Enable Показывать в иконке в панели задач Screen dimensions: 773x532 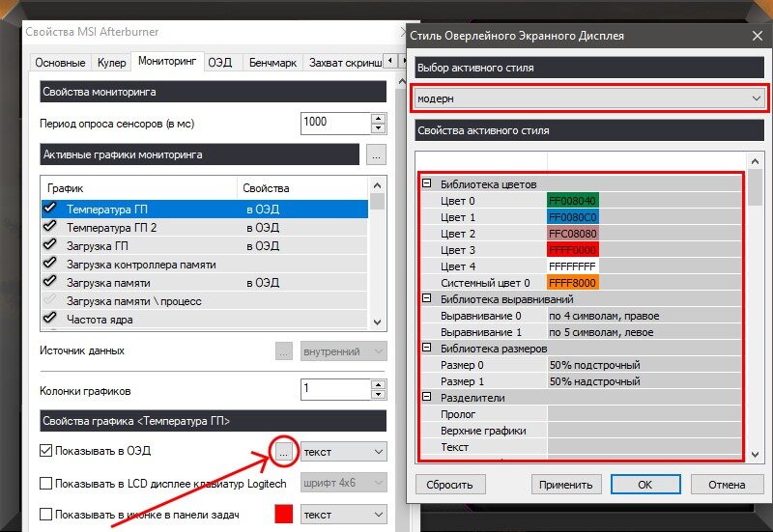45,515
